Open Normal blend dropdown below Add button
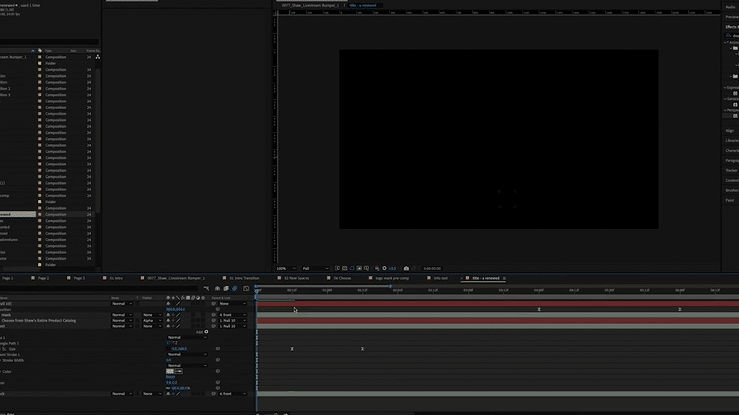Screen dimensions: 739x415 187,337
